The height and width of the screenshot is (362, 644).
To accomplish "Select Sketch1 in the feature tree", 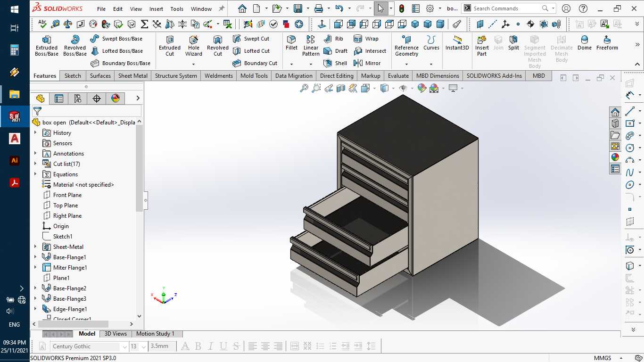I will [63, 237].
